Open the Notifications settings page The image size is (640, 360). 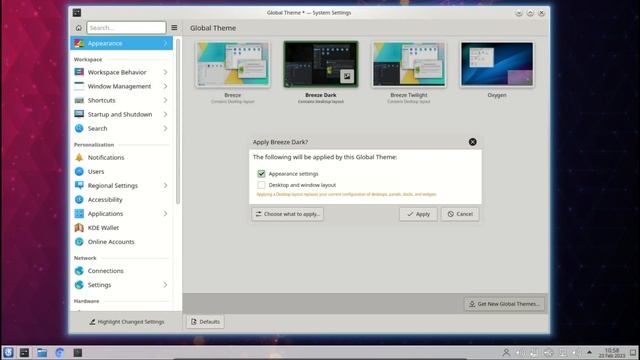(122, 157)
